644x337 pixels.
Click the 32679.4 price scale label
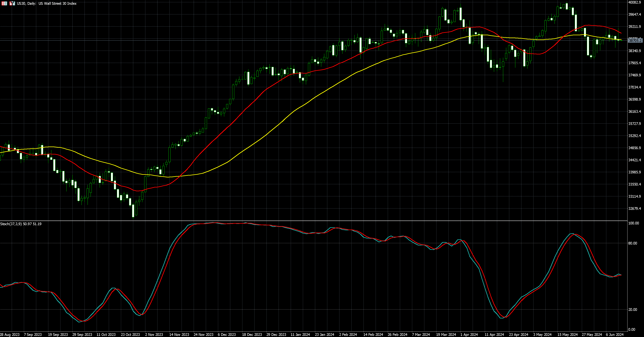coord(635,208)
